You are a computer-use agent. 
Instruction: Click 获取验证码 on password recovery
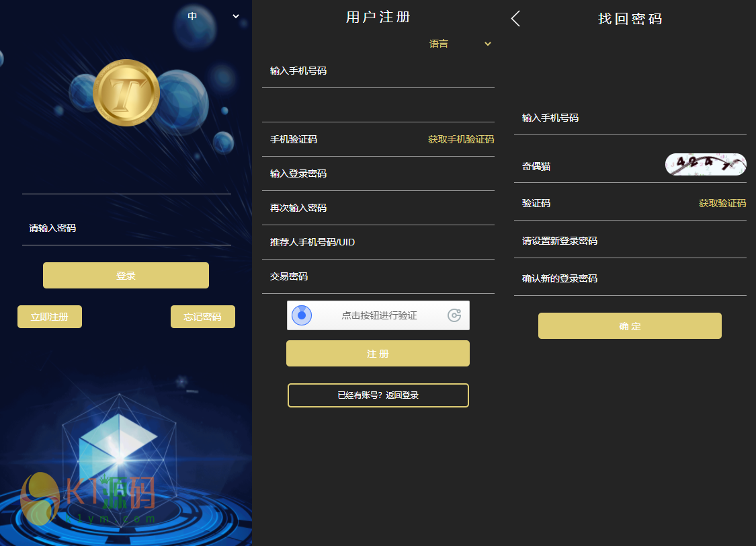722,204
